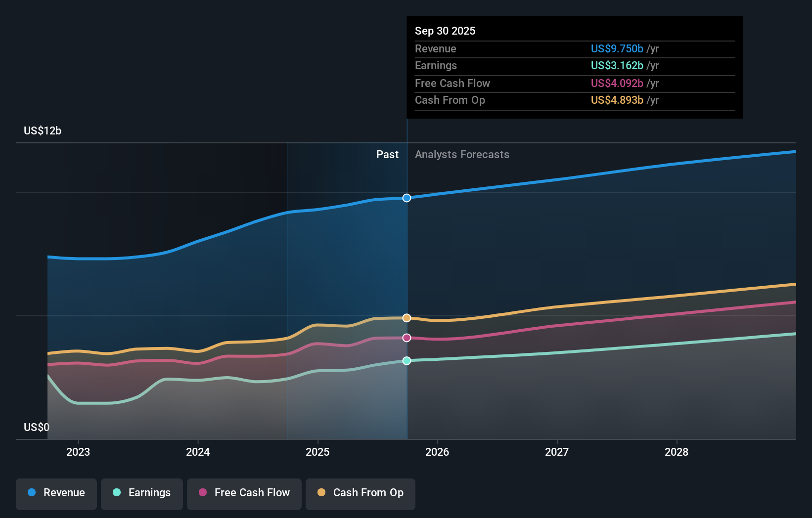Image resolution: width=812 pixels, height=518 pixels.
Task: Select the teal Earnings chart marker
Action: (x=406, y=361)
